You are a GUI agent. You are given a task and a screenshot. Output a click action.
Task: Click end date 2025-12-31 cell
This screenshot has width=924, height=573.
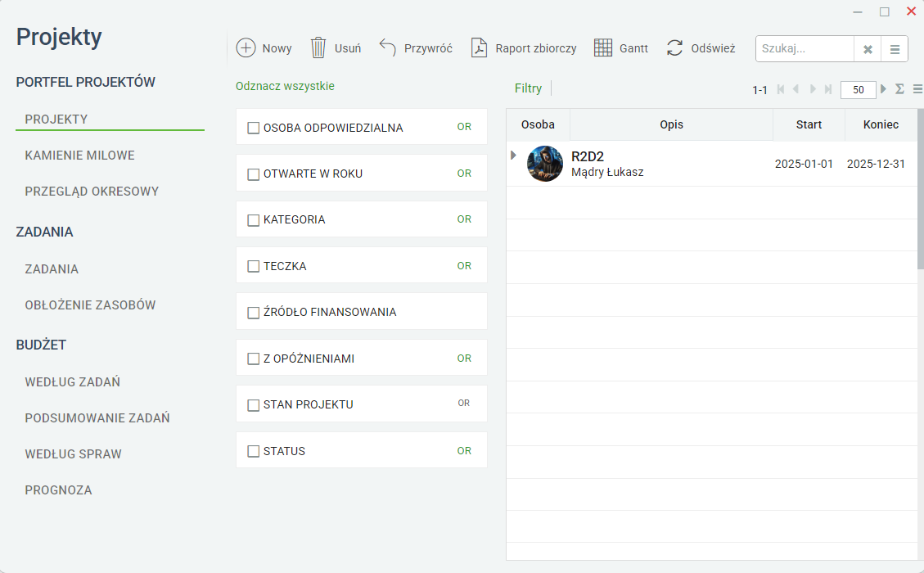[x=876, y=164]
